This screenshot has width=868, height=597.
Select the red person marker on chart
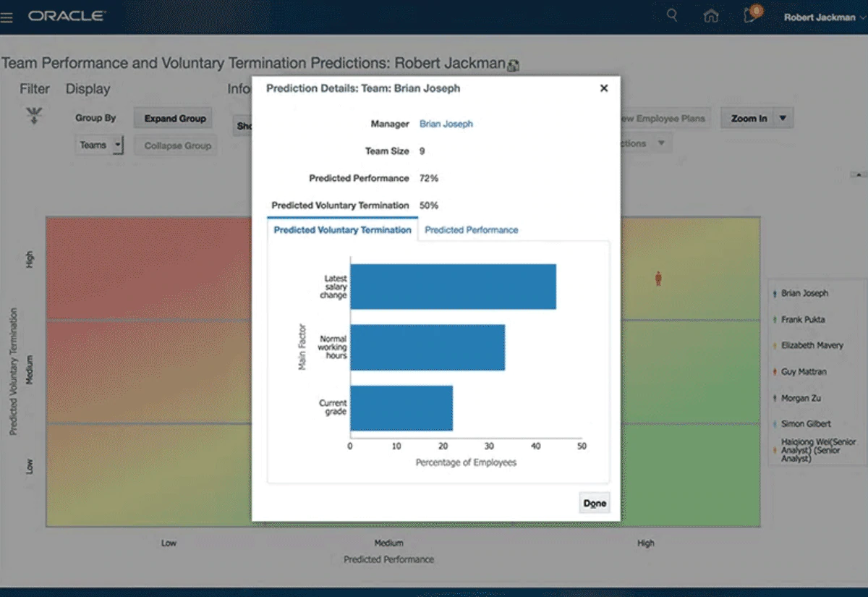coord(658,279)
